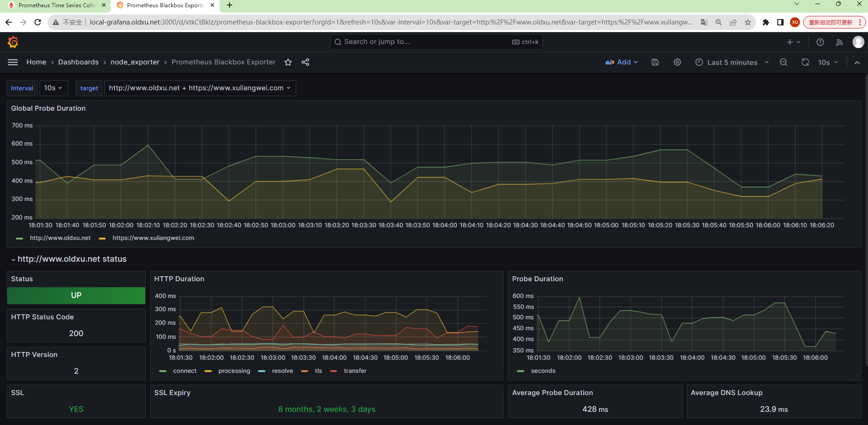Viewport: 868px width, 425px height.
Task: Open the Add panel dropdown
Action: (622, 62)
